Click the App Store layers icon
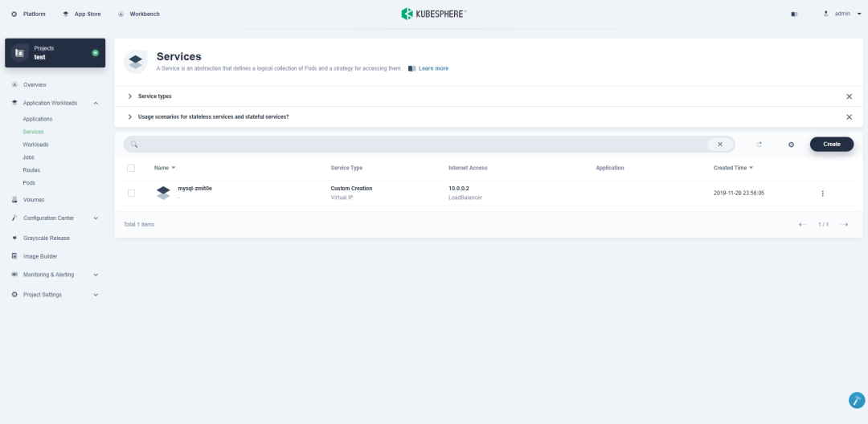The height and width of the screenshot is (424, 868). pyautogui.click(x=66, y=14)
